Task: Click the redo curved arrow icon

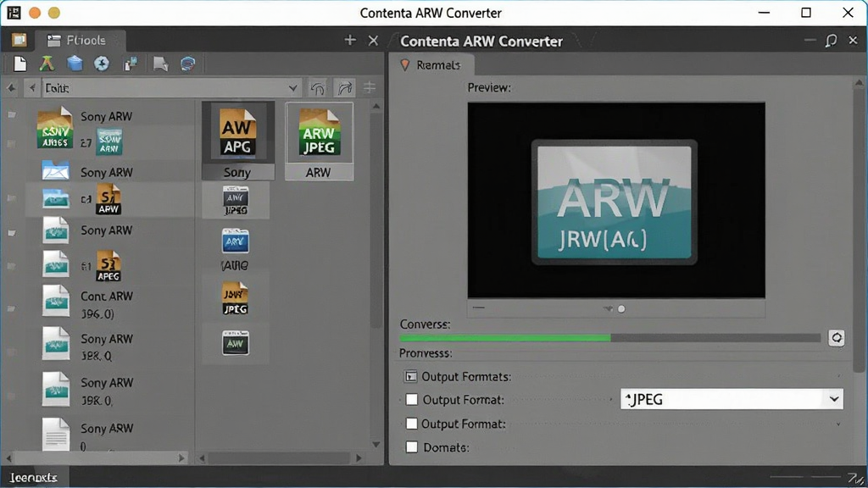Action: (345, 88)
